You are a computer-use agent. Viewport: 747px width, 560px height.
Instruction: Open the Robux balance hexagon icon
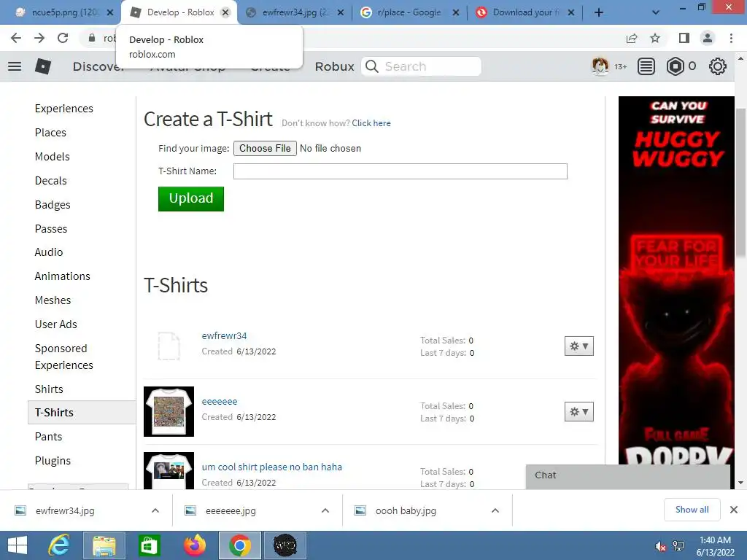pyautogui.click(x=675, y=66)
